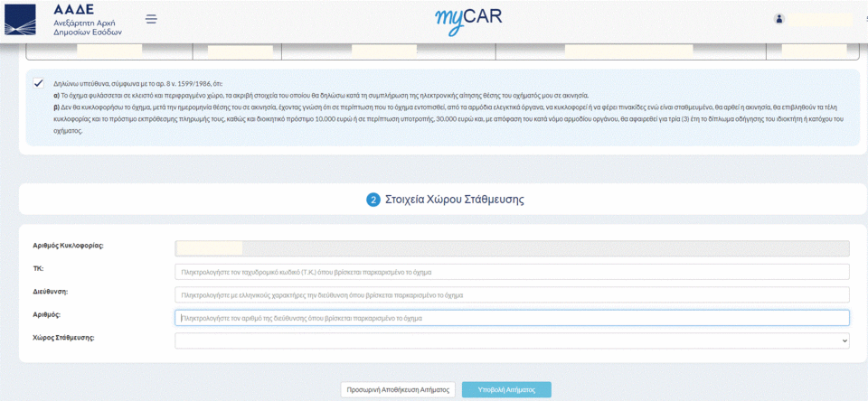Open the hamburger navigation menu
Image resolution: width=868 pixels, height=401 pixels.
[x=151, y=19]
